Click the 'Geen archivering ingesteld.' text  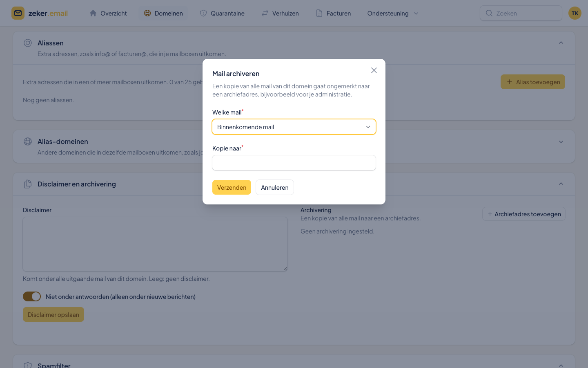click(337, 231)
